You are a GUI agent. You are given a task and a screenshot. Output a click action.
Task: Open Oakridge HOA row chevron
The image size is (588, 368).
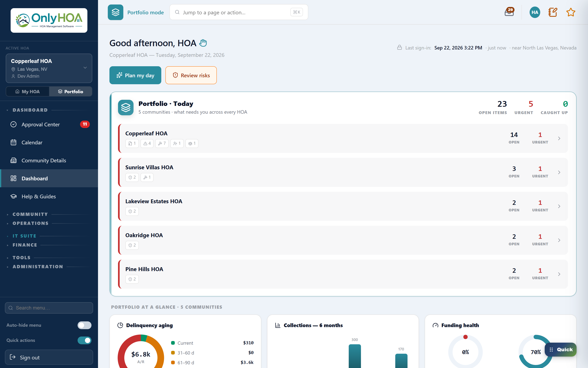(x=559, y=240)
